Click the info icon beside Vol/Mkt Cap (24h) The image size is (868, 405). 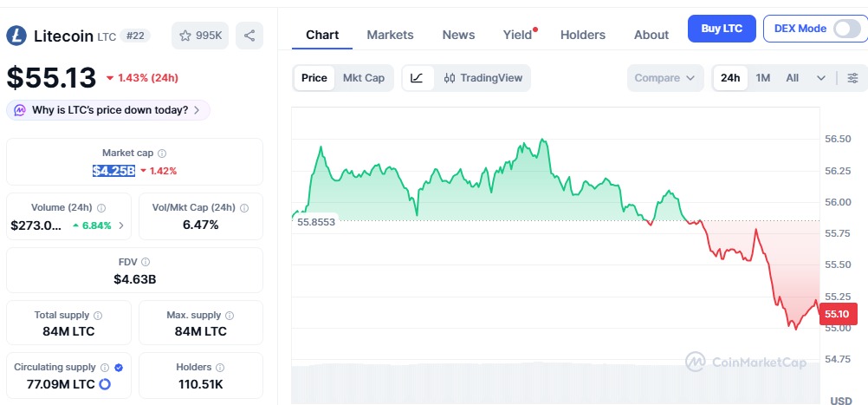(x=244, y=208)
